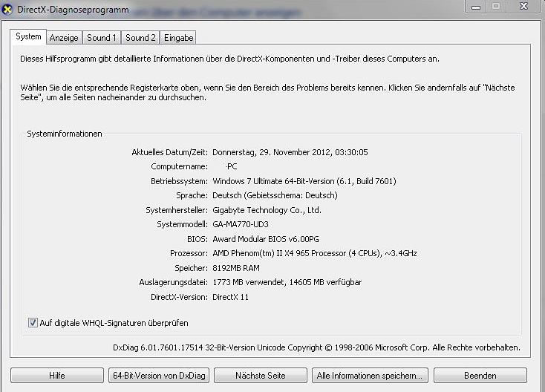545x392 pixels.
Task: Close the DirectX-Diagnoseprogramm window
Action: click(523, 7)
